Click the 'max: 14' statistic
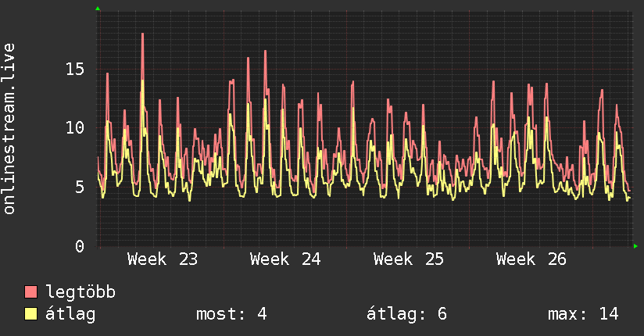The width and height of the screenshot is (644, 336). 583,314
